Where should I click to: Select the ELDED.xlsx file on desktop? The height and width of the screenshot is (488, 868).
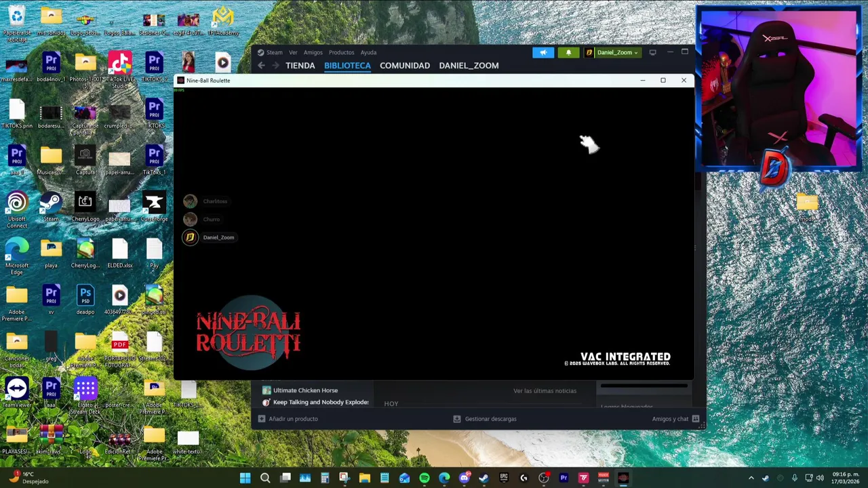(120, 253)
